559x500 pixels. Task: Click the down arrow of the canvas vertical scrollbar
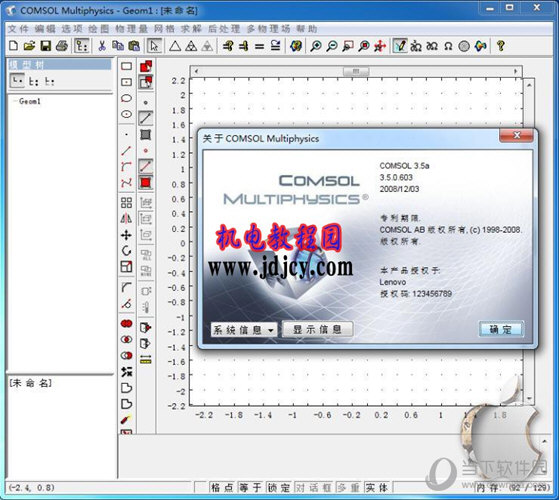click(x=529, y=398)
